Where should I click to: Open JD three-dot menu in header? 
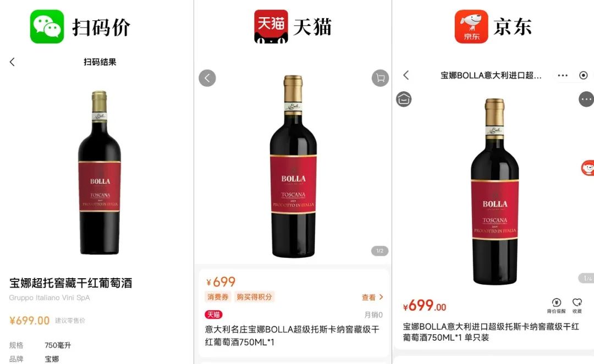(563, 75)
